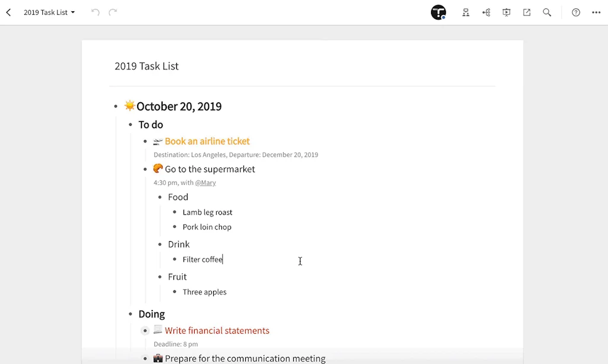This screenshot has height=364, width=608.
Task: Click the redo arrow icon
Action: tap(112, 12)
